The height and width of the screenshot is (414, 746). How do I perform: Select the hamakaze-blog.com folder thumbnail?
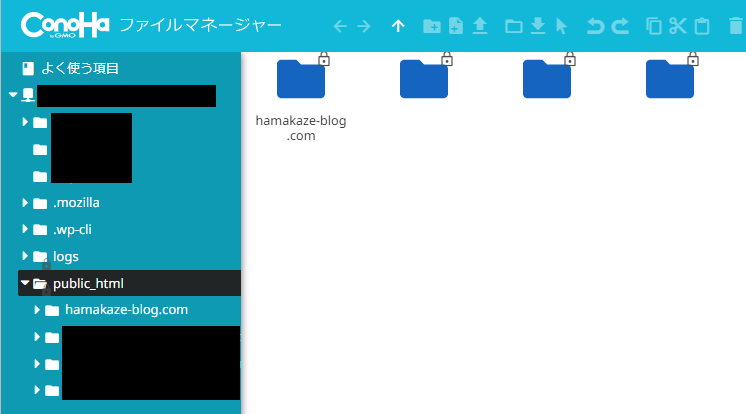pyautogui.click(x=301, y=80)
